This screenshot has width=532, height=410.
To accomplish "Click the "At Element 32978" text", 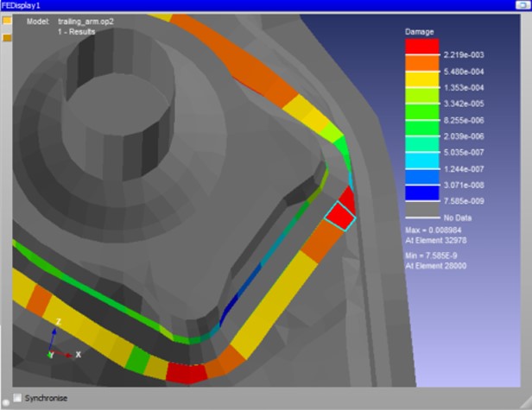I will pos(436,241).
